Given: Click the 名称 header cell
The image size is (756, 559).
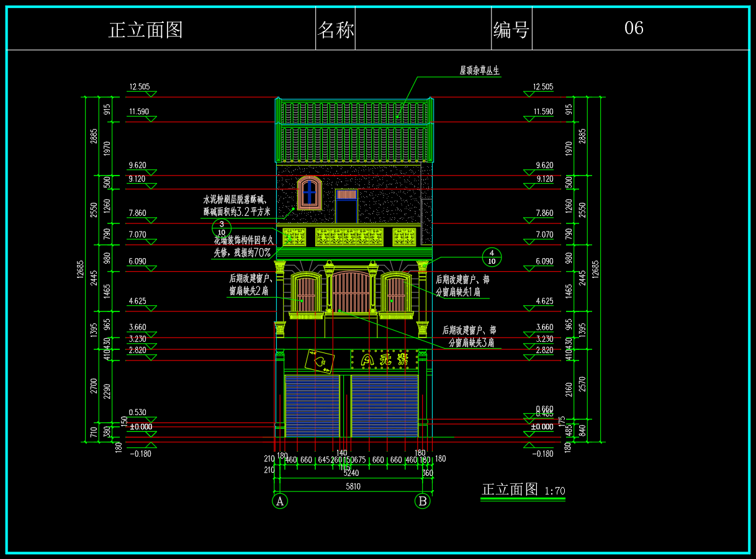Looking at the screenshot, I should pyautogui.click(x=336, y=29).
